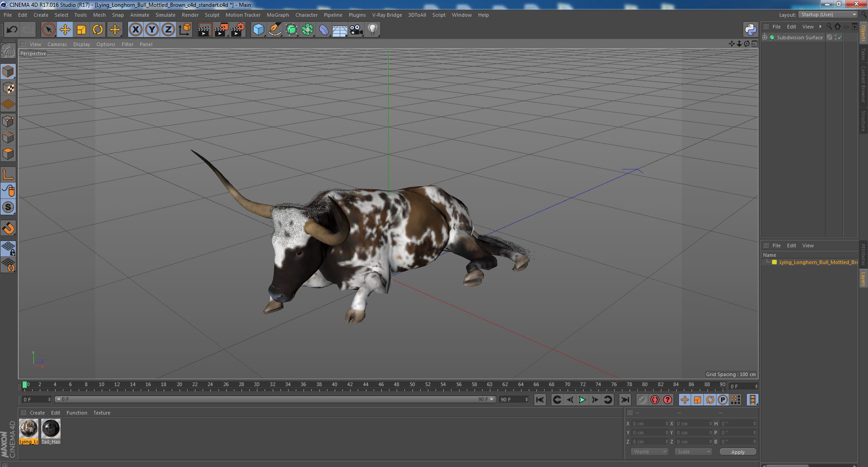Switch to Model mode

click(x=8, y=71)
